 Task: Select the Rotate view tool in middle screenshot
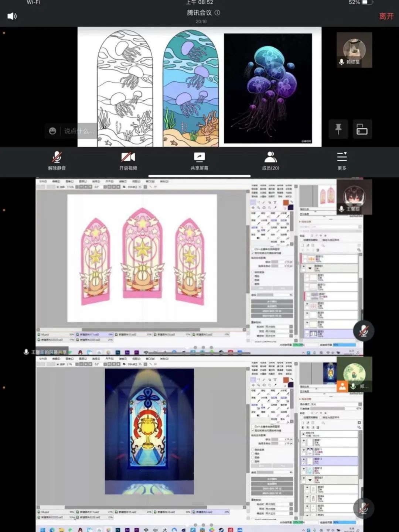[264, 207]
